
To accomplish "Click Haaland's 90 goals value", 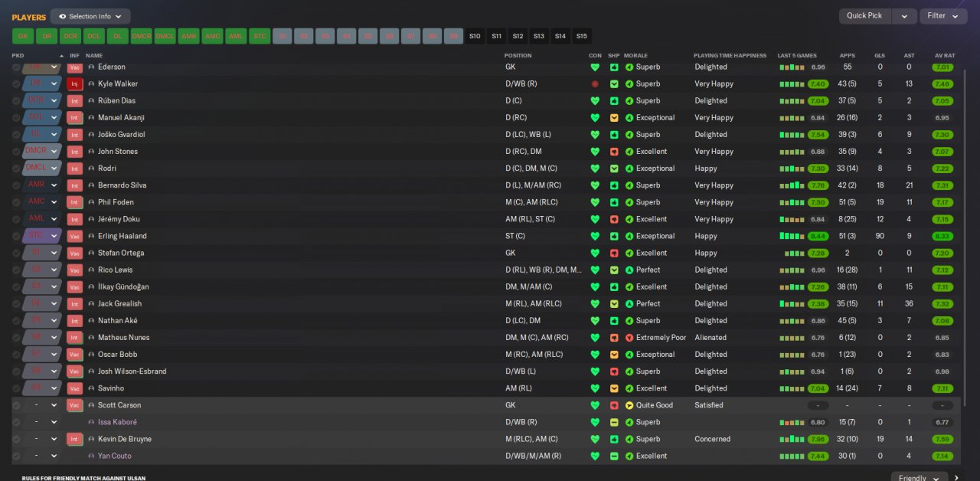I will [880, 236].
